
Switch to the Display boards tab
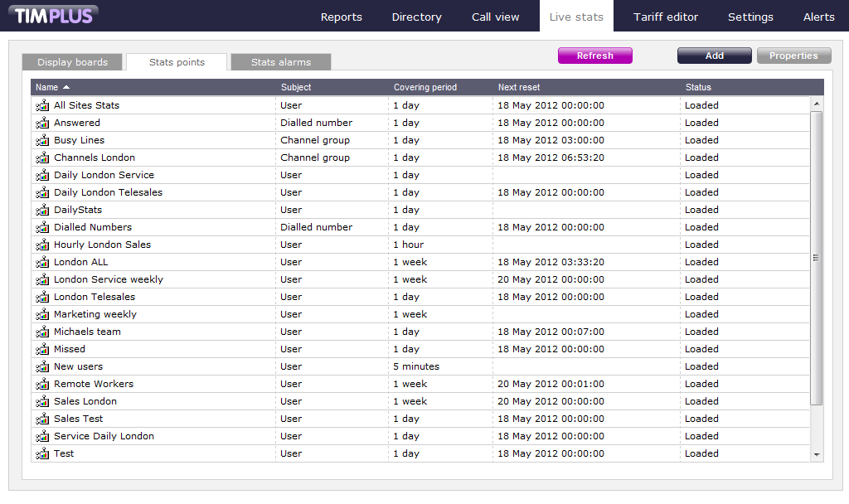[x=73, y=62]
